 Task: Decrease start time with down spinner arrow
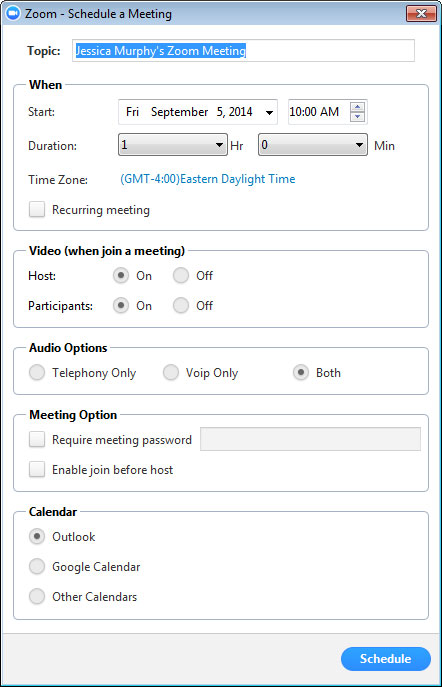357,117
